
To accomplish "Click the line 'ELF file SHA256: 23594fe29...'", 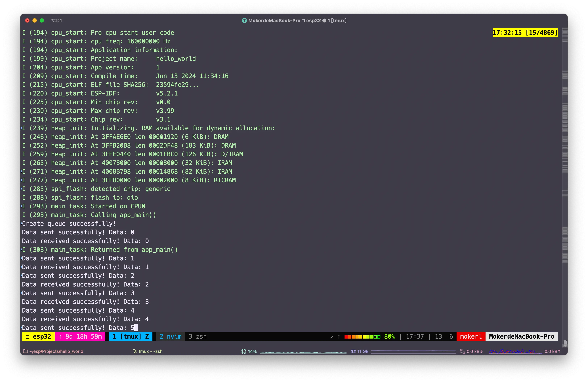I will coord(111,84).
